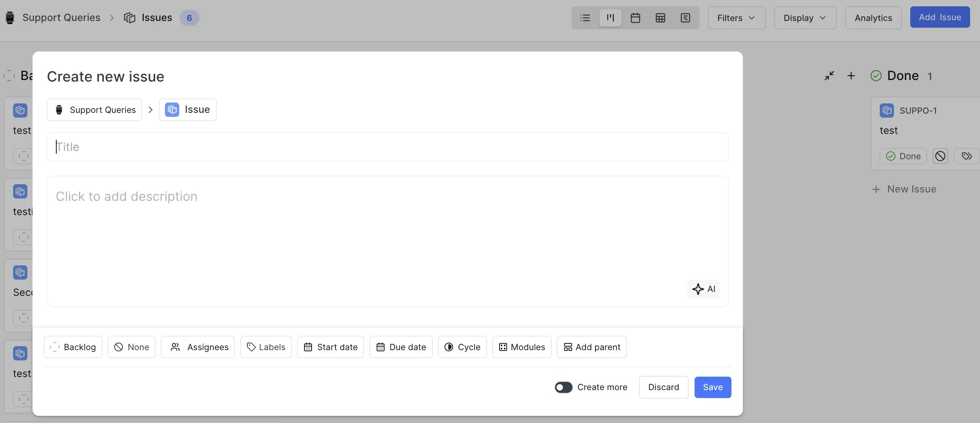
Task: Expand the Issue type selector in the modal
Action: (187, 110)
